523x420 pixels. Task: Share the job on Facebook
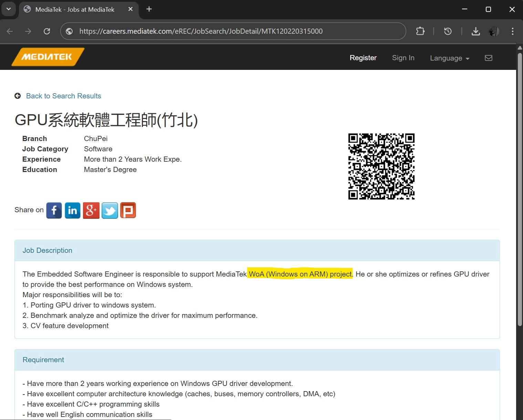(x=54, y=210)
